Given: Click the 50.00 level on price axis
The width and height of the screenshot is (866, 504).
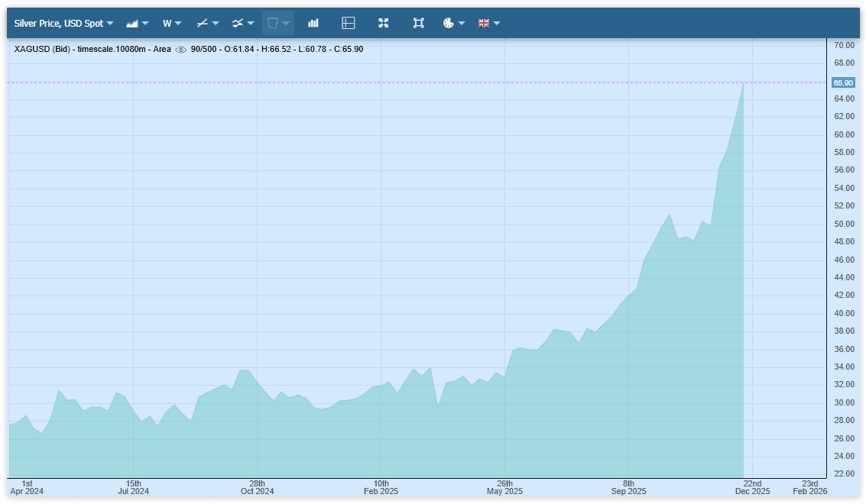Looking at the screenshot, I should click(x=844, y=224).
